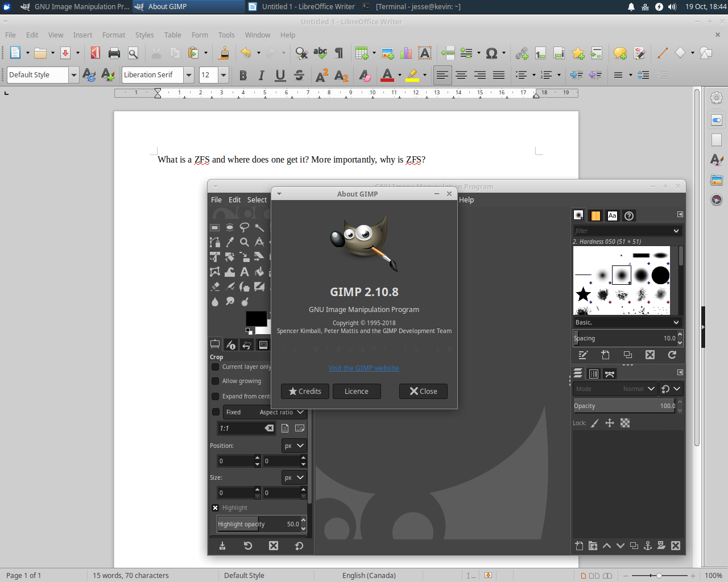This screenshot has height=582, width=728.
Task: Open the Table menu in Writer
Action: (x=173, y=35)
